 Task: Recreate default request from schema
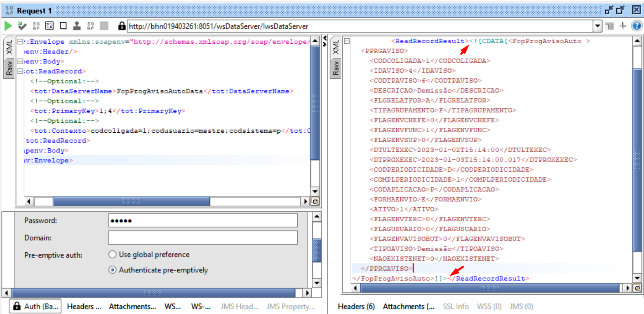49,26
